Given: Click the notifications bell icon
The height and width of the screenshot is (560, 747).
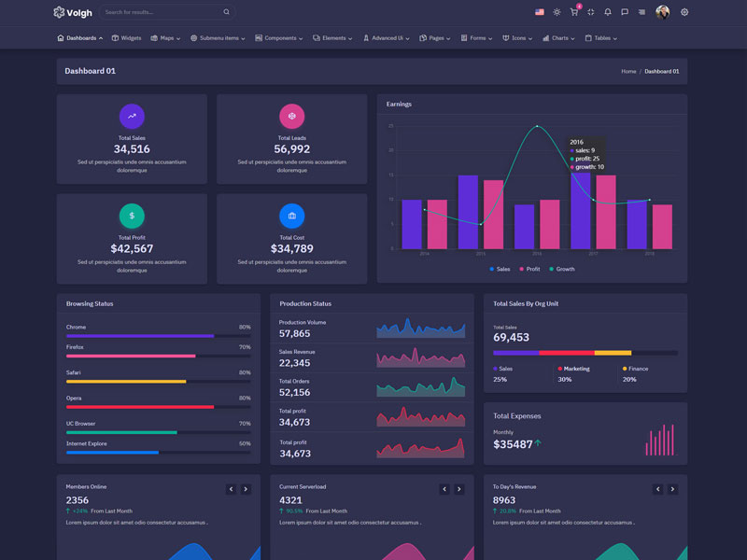Looking at the screenshot, I should point(608,12).
